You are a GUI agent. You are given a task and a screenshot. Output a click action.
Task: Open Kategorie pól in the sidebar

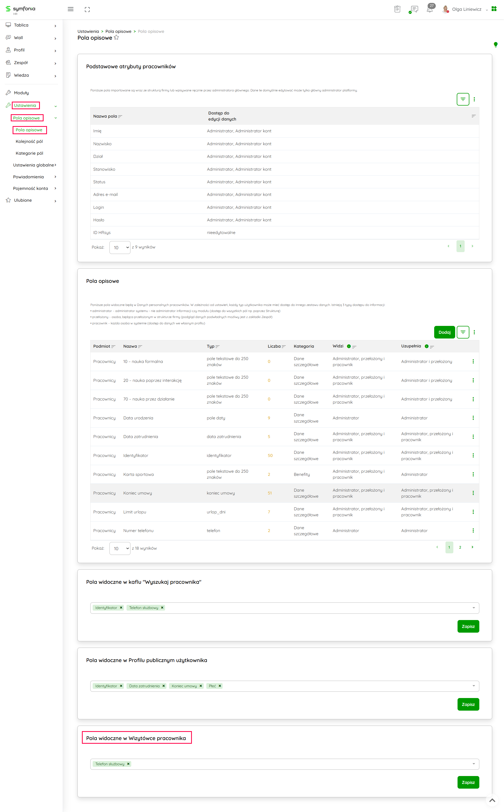[29, 153]
